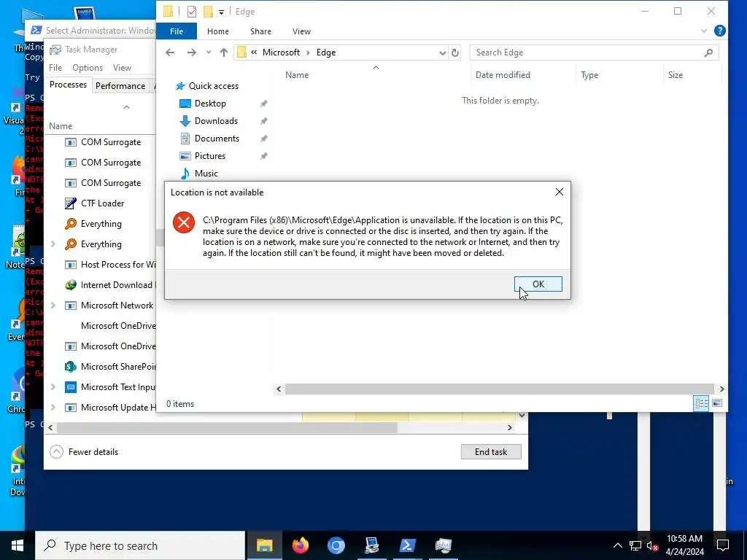Open the Windows Start menu
Screen dimensions: 747x560
tap(18, 545)
